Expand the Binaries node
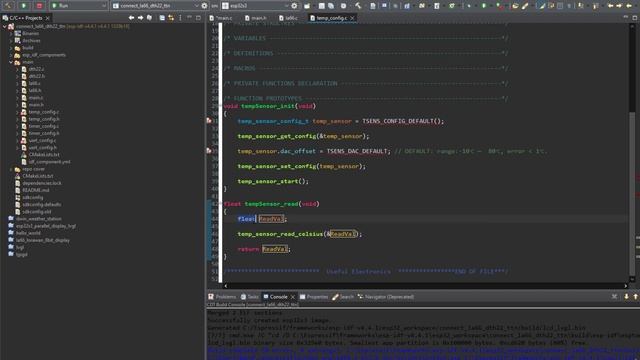The image size is (640, 360). tap(11, 33)
